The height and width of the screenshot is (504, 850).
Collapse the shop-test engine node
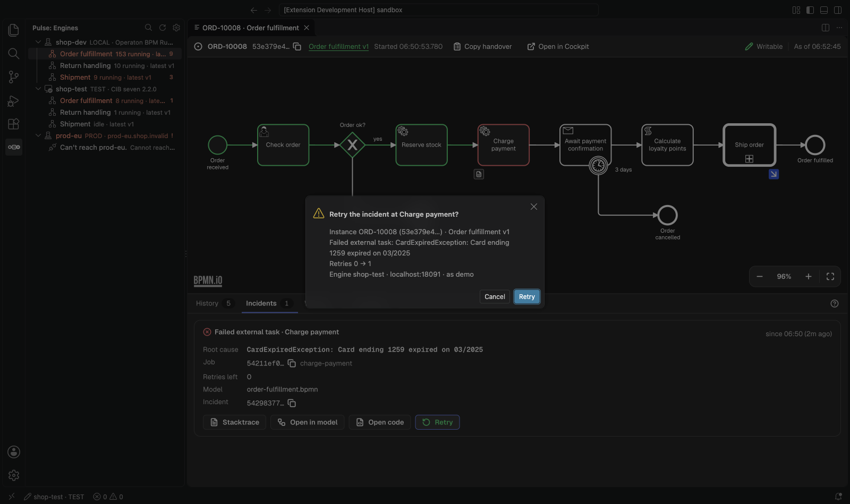tap(38, 89)
